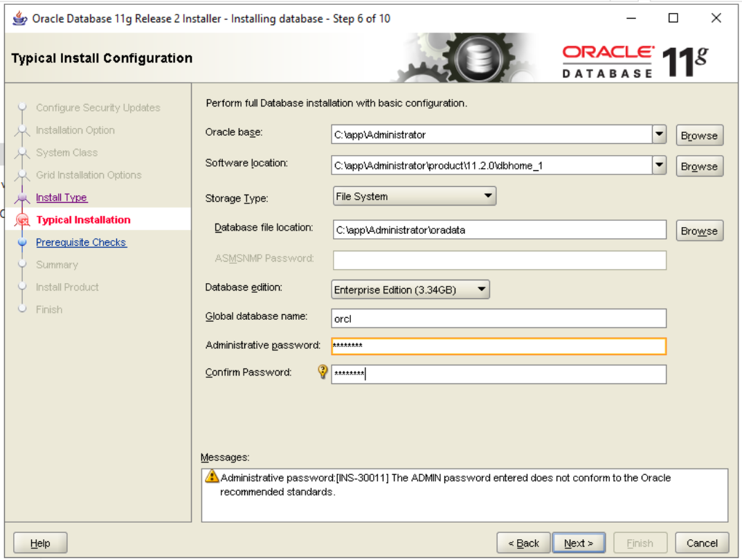Click the Grid Installation Options step

[89, 175]
